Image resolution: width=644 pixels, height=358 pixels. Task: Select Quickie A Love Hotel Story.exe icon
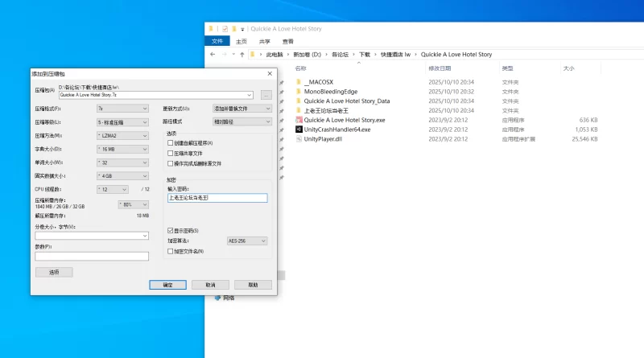(299, 120)
